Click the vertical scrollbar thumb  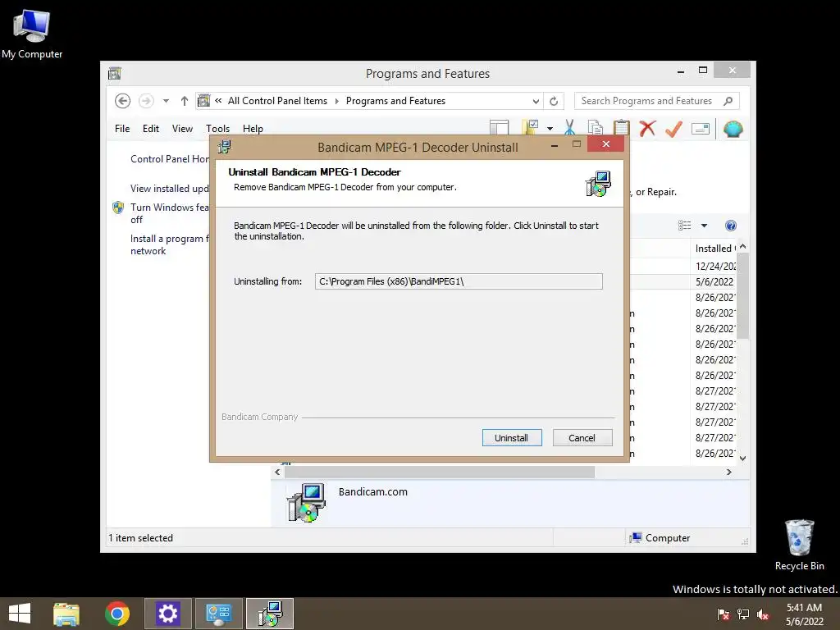pos(742,295)
